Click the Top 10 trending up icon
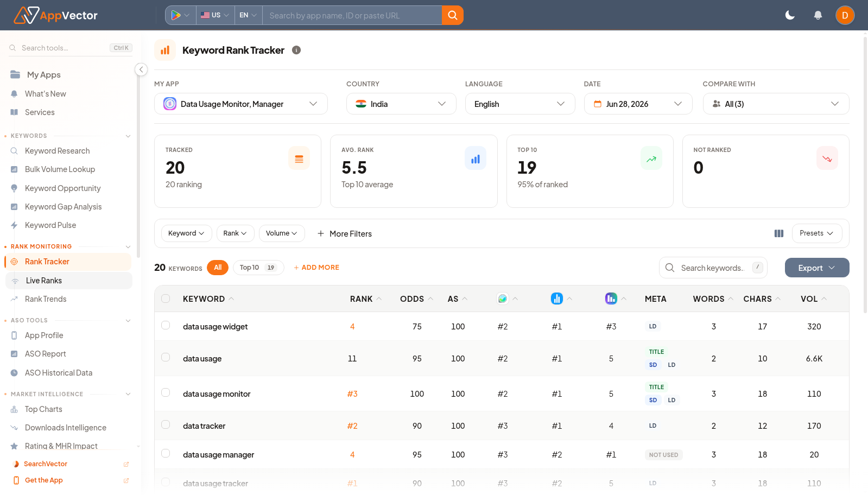 click(x=651, y=158)
